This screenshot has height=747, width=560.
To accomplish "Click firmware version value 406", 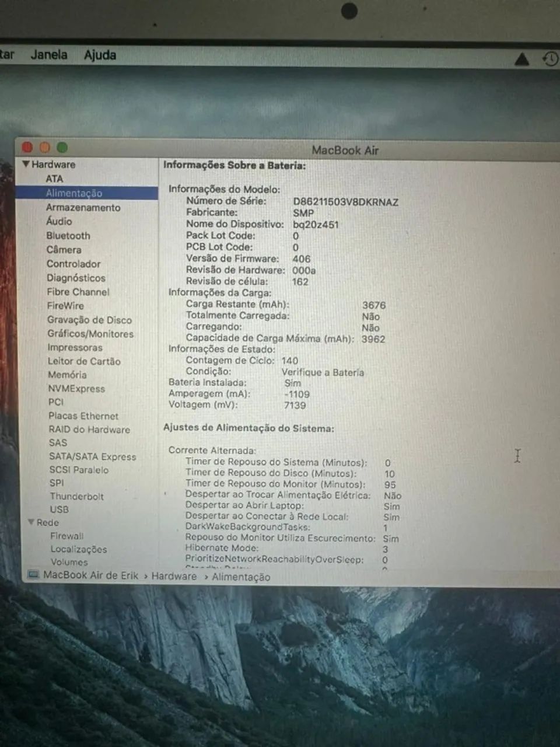I will point(302,259).
